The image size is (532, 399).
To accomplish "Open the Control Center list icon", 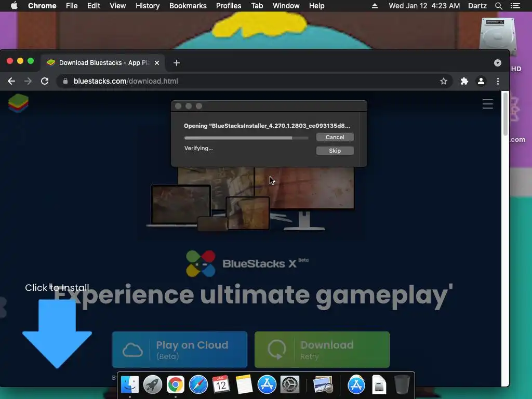I will [x=515, y=6].
